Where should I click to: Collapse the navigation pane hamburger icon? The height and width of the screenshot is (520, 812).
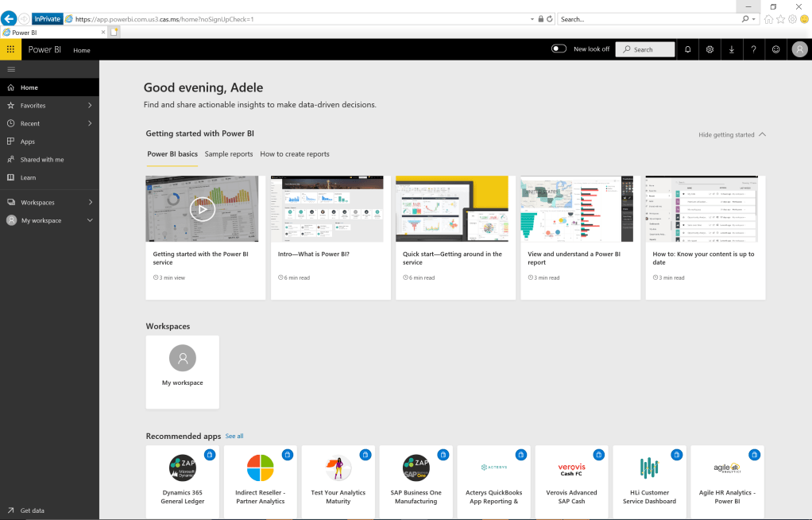coord(10,70)
